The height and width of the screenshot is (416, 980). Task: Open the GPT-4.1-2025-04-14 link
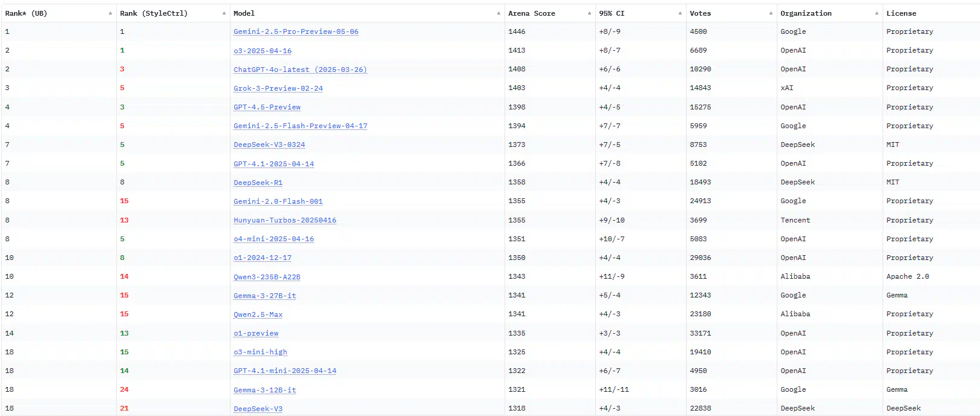pyautogui.click(x=273, y=164)
